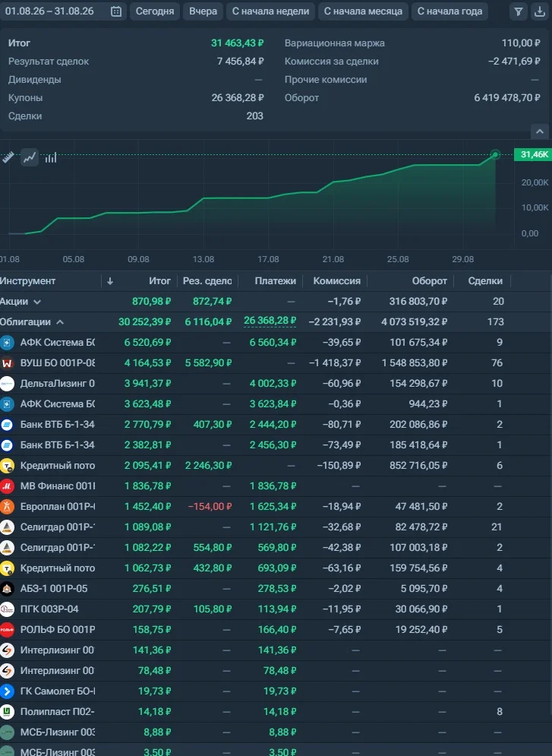The height and width of the screenshot is (756, 552).
Task: Sort by Оборот column header
Action: pos(429,281)
